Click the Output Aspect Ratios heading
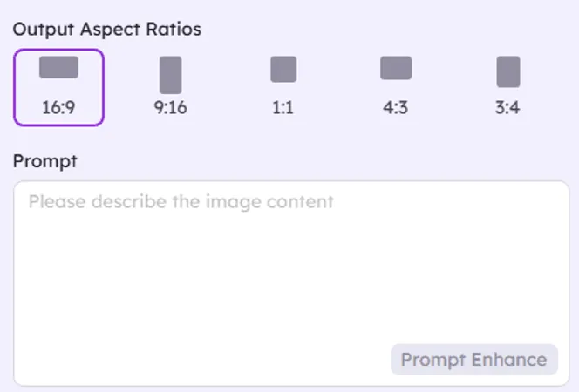The height and width of the screenshot is (392, 579). (x=106, y=30)
